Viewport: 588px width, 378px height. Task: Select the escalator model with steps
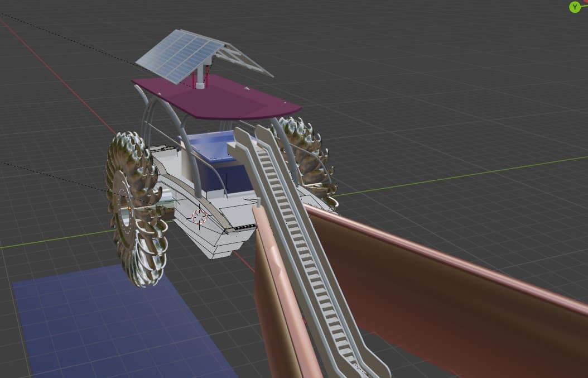coord(307,251)
